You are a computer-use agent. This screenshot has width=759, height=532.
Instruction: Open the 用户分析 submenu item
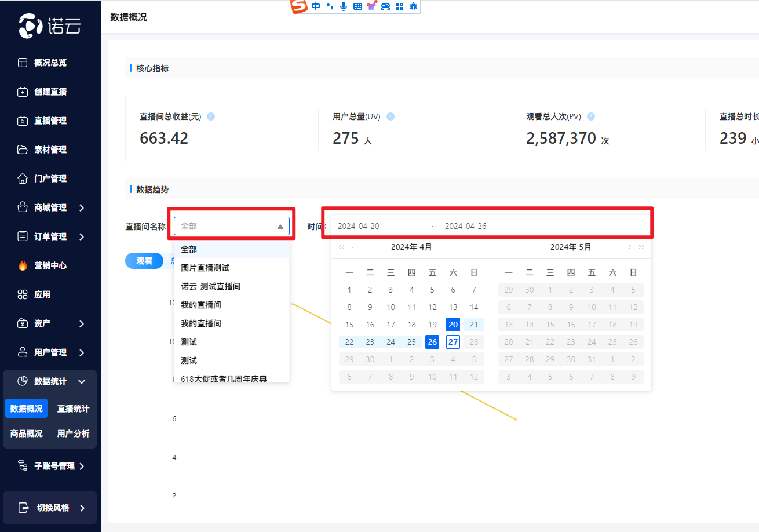point(73,433)
